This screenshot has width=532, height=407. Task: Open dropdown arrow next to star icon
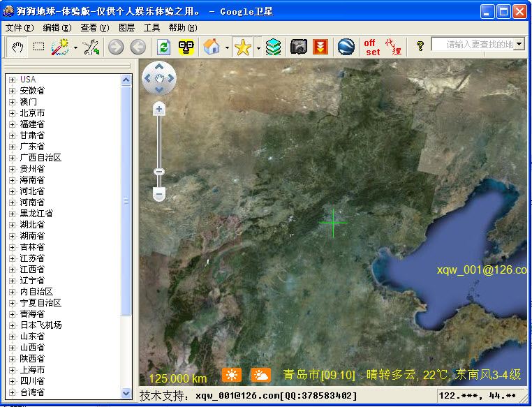[258, 47]
